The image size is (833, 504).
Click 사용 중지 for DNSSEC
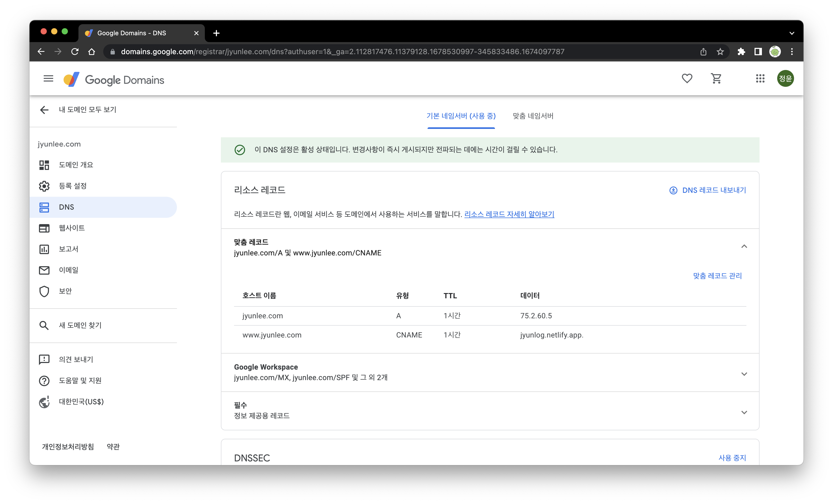(x=732, y=458)
